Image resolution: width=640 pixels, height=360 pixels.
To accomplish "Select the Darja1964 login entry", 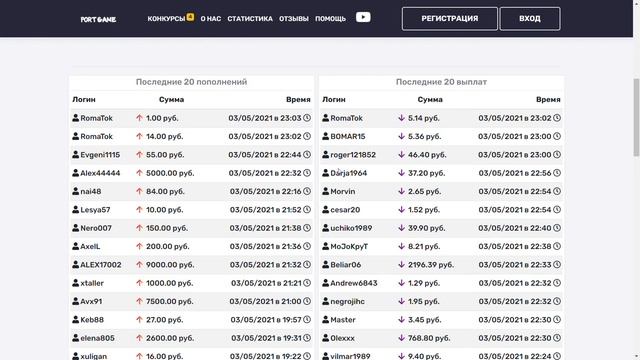I will (349, 173).
